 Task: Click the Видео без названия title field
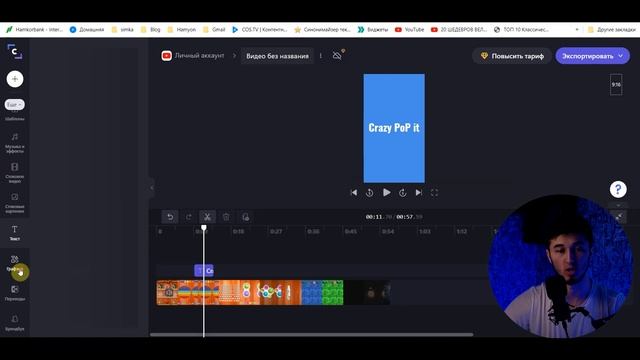click(277, 56)
